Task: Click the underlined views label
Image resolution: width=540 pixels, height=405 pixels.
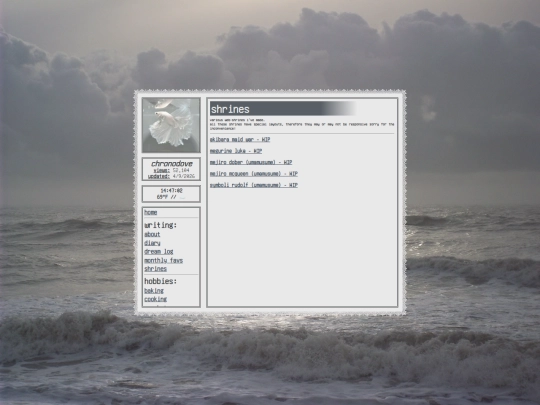Action: tap(162, 170)
